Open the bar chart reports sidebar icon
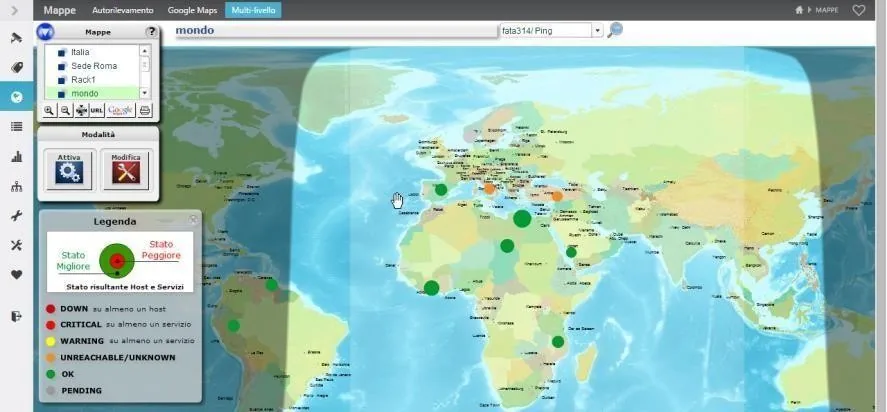Viewport: 887px width, 412px height. tap(16, 157)
